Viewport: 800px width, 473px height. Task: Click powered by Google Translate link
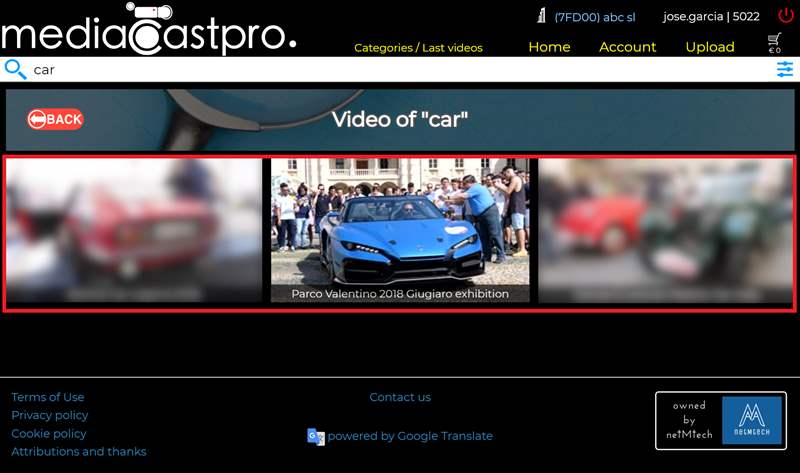pyautogui.click(x=410, y=436)
